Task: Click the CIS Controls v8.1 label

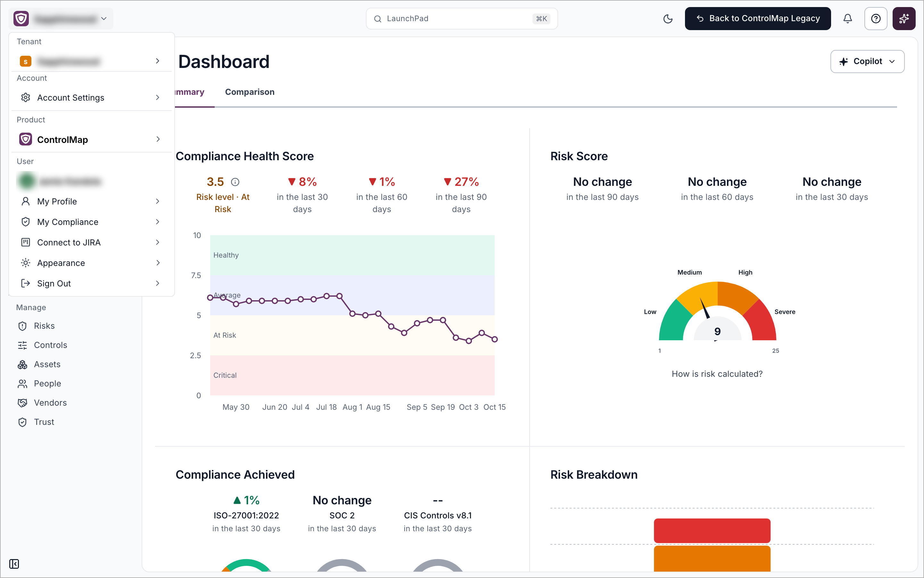Action: pos(438,516)
